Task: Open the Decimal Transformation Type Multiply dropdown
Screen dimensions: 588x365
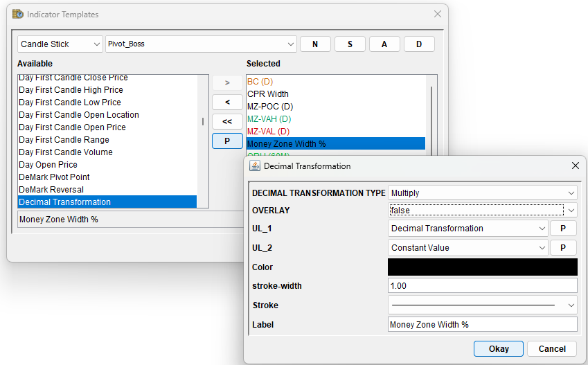Action: point(483,193)
